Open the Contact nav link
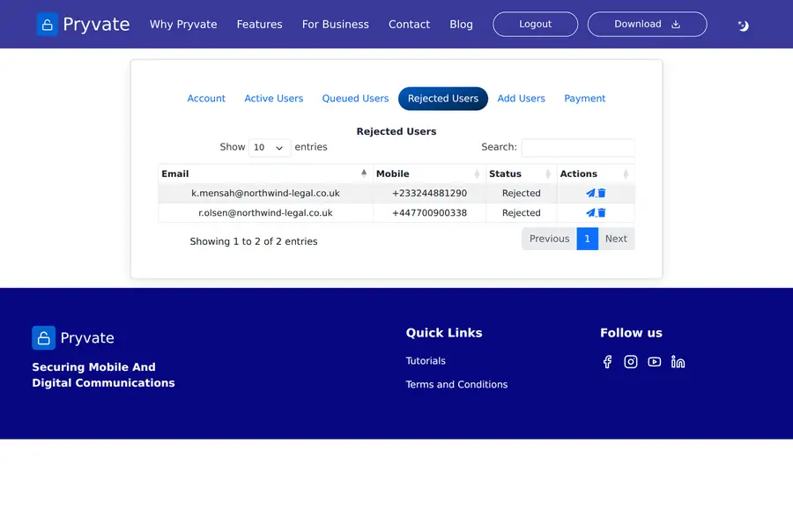Image resolution: width=793 pixels, height=532 pixels. click(x=409, y=25)
